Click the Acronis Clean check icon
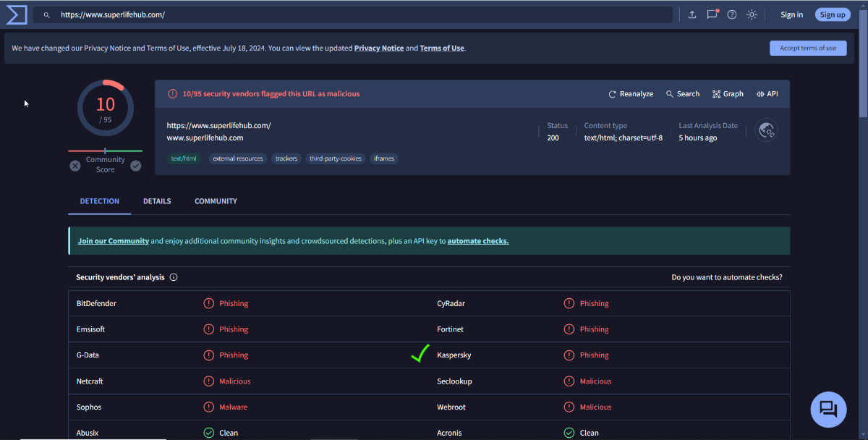 569,433
